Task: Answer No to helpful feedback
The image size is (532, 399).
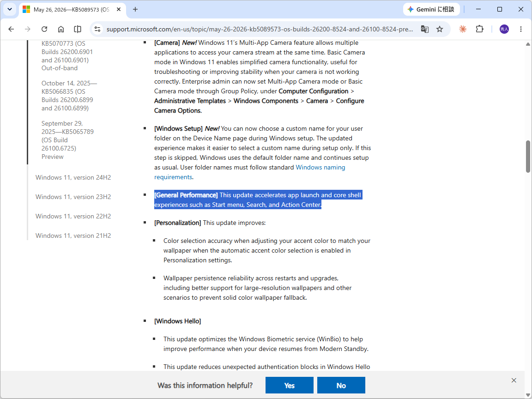Action: [x=341, y=385]
